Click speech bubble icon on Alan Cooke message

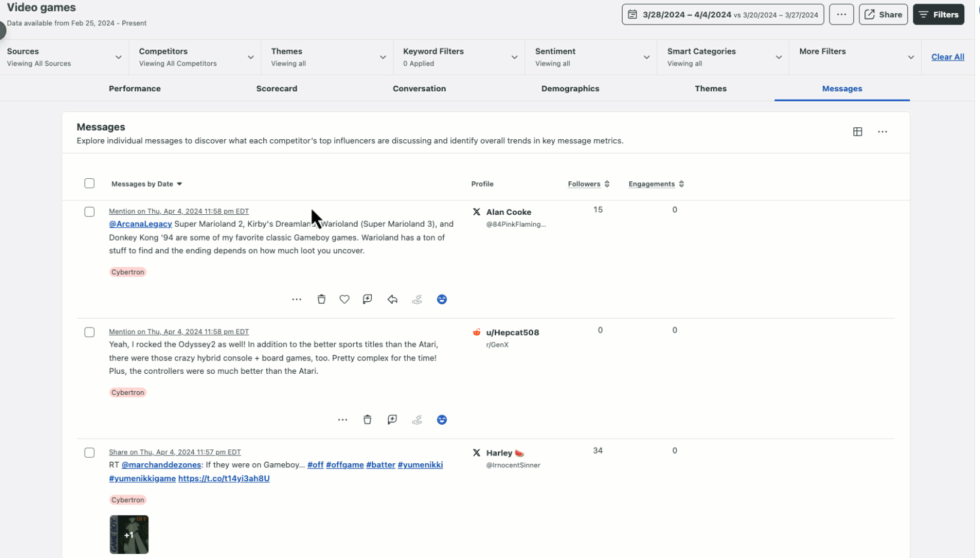[x=368, y=299]
